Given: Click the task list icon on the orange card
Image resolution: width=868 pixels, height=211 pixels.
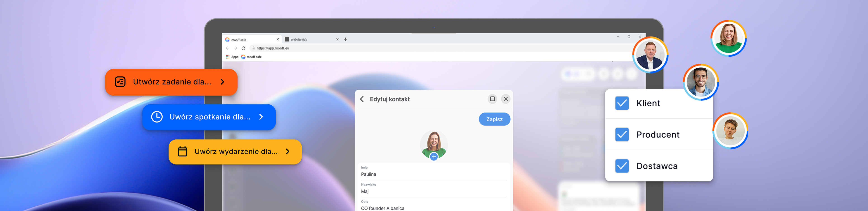Looking at the screenshot, I should tap(120, 82).
